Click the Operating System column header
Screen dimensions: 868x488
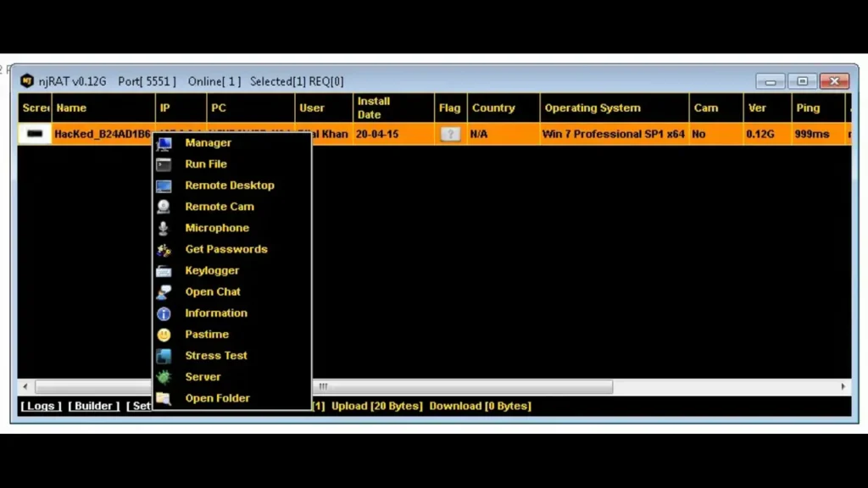point(615,108)
